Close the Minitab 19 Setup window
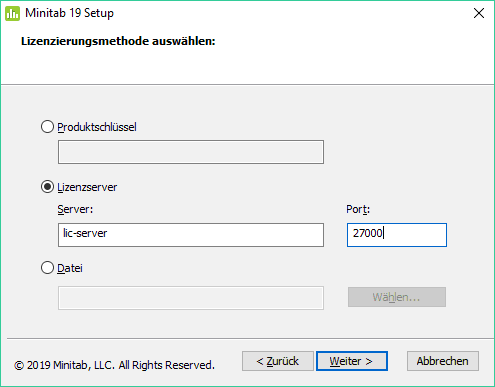This screenshot has height=387, width=495. (479, 13)
